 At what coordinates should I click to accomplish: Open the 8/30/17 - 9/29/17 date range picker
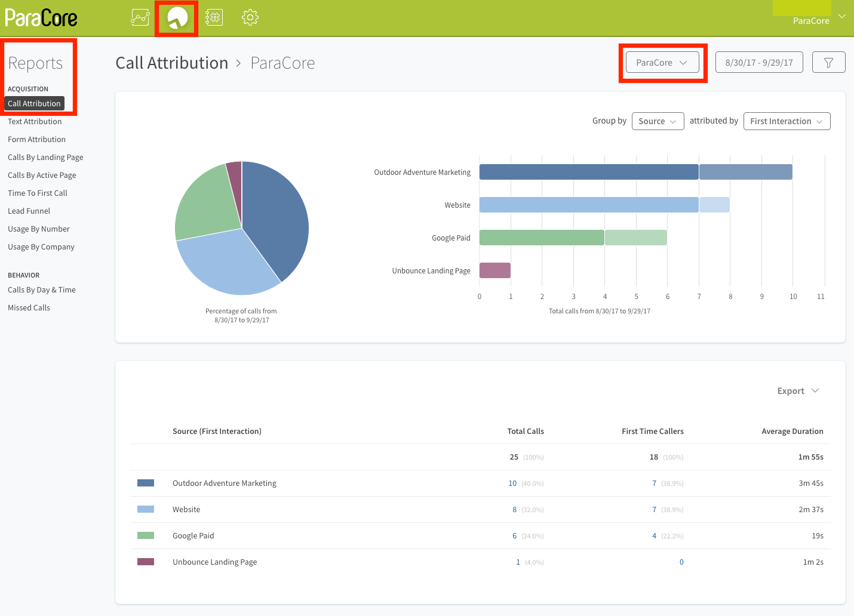pyautogui.click(x=759, y=63)
